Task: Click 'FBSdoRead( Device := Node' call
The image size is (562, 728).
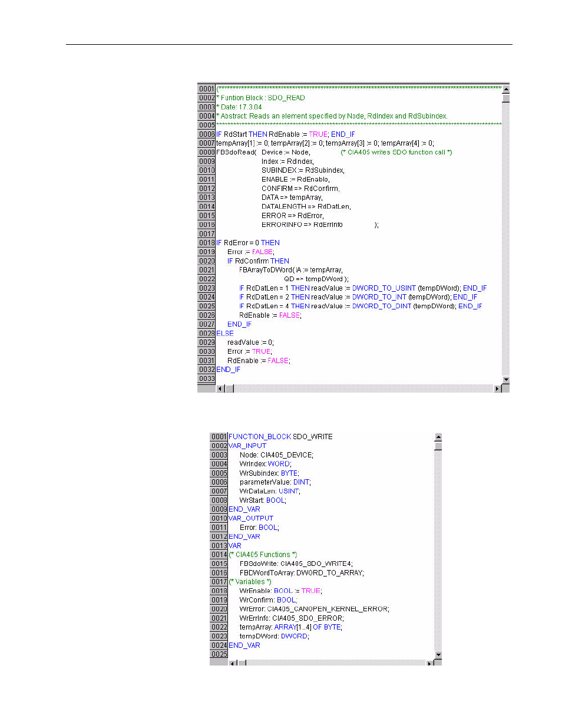Action: point(263,152)
